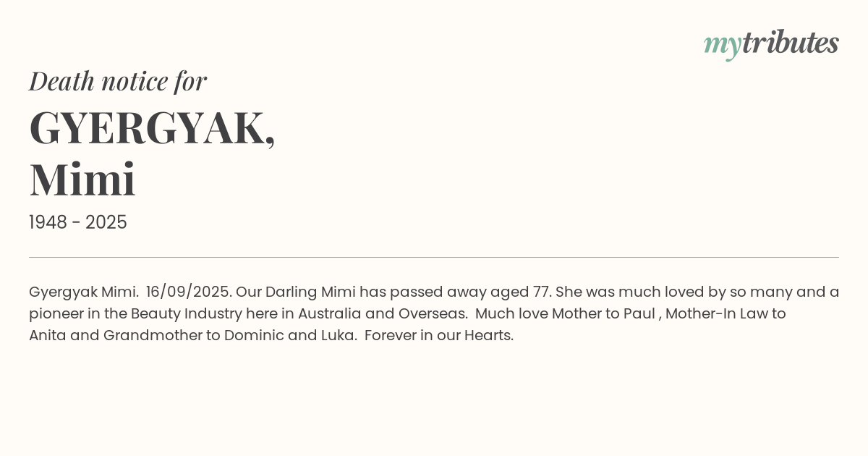
Task: Click the name "Dominic" in the notice
Action: click(x=254, y=336)
